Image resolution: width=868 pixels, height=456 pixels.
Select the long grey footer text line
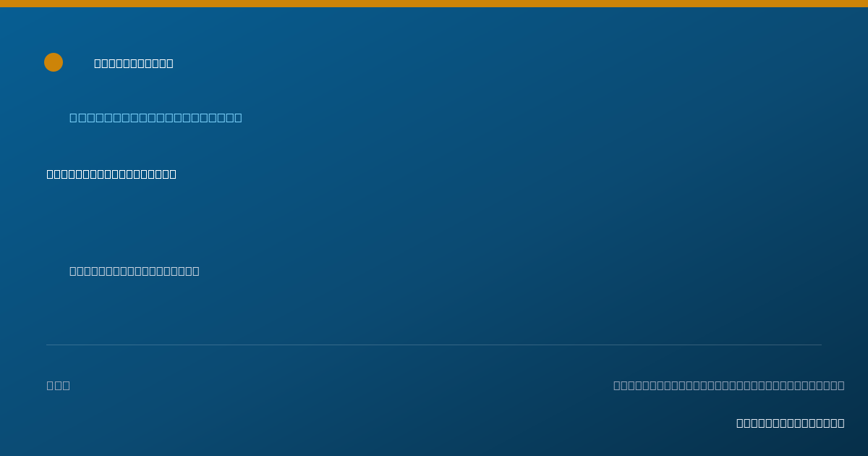(729, 385)
